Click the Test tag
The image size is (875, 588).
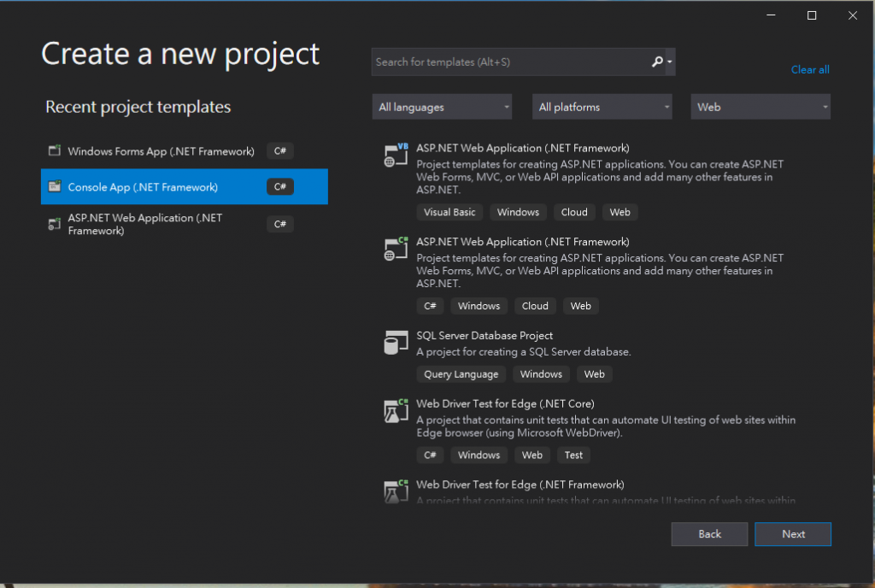point(573,455)
